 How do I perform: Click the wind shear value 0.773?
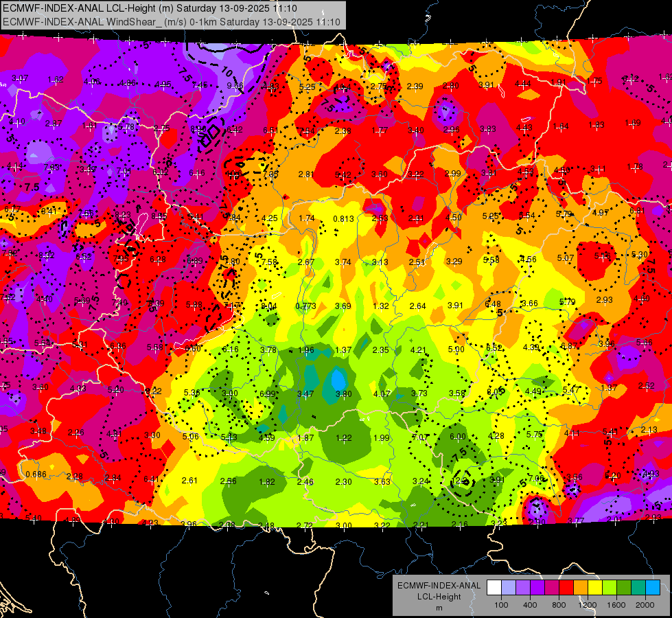click(305, 306)
